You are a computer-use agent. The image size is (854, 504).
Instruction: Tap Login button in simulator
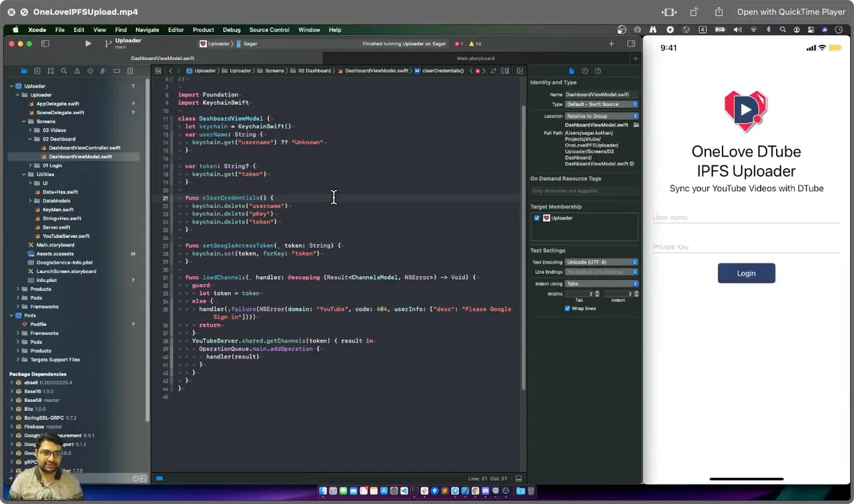point(746,273)
